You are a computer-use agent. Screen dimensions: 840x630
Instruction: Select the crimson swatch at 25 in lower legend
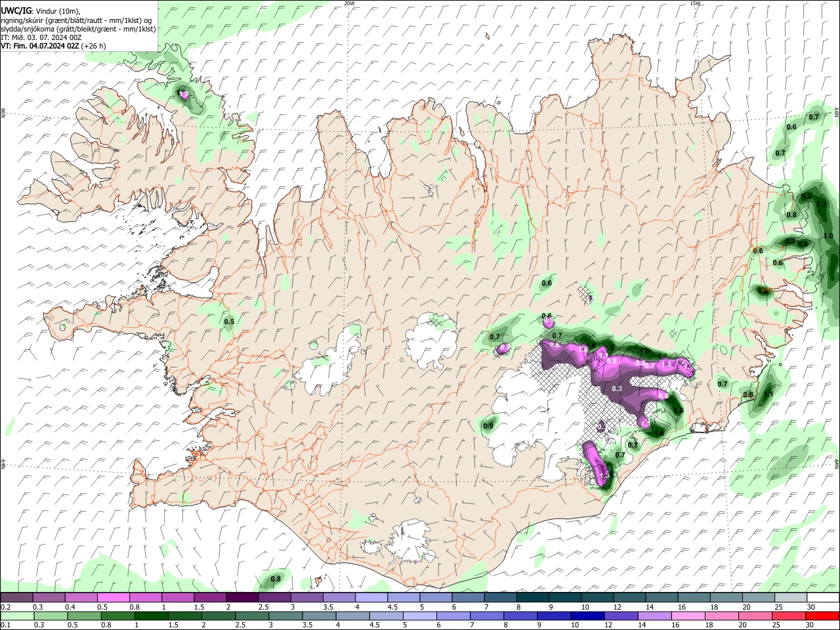788,616
